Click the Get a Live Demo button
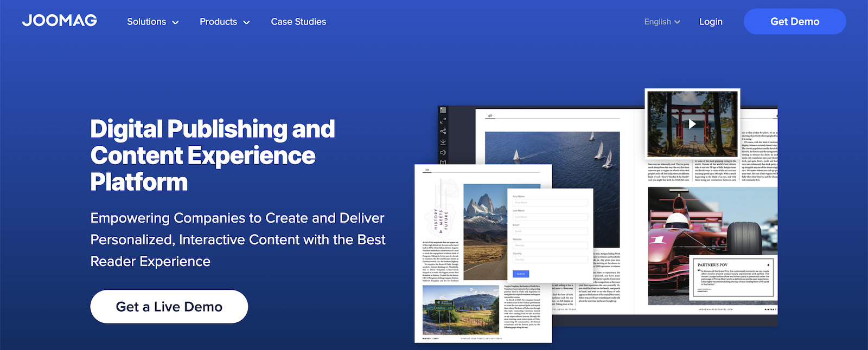Viewport: 868px width, 350px height. coord(169,307)
